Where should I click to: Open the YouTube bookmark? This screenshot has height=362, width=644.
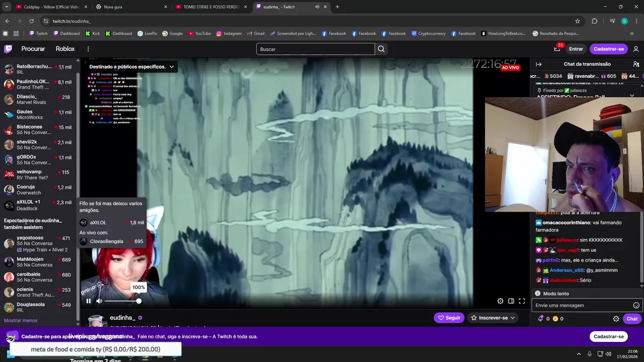(200, 34)
